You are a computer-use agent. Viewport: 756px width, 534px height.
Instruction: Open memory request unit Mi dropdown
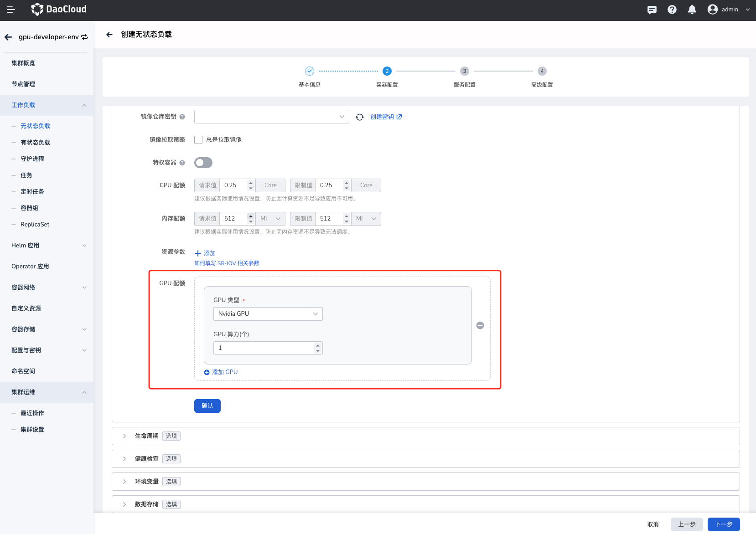click(x=270, y=219)
